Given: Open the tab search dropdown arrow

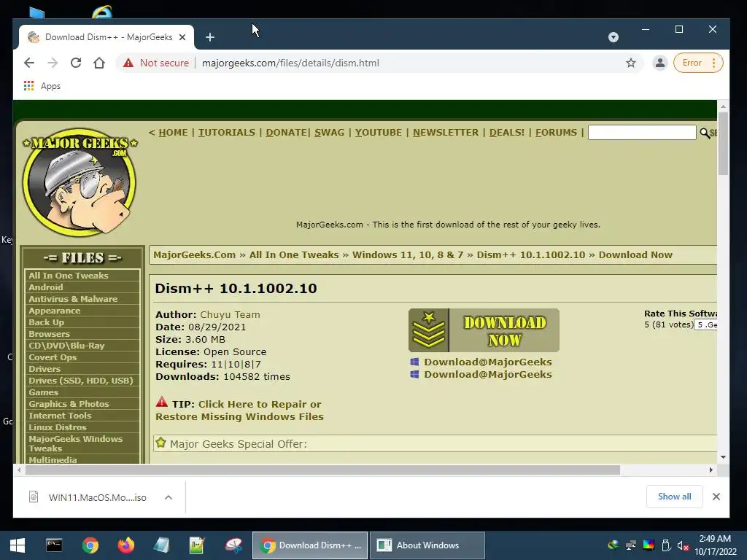Looking at the screenshot, I should (x=613, y=37).
